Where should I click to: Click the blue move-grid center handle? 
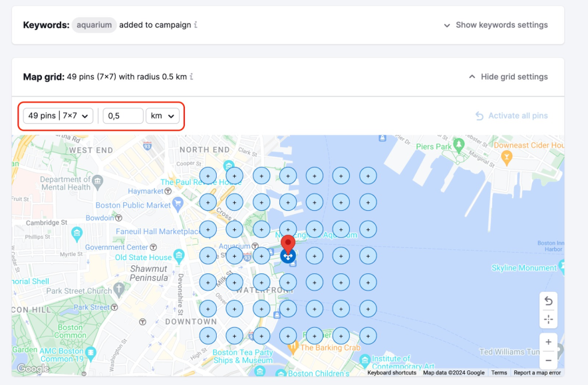(287, 256)
